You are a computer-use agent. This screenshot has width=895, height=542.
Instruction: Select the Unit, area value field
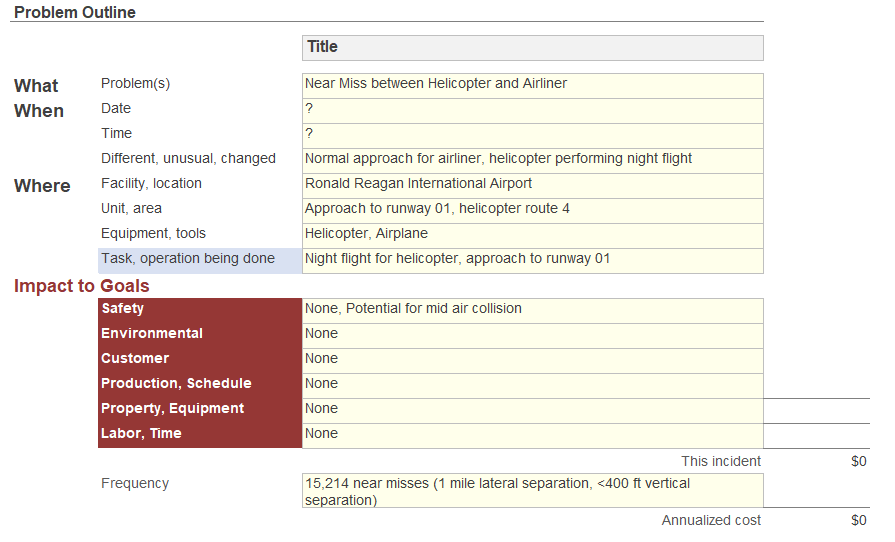532,210
